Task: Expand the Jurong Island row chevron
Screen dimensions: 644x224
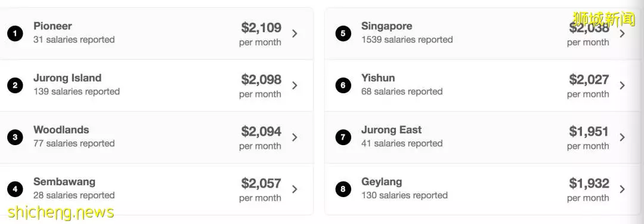Action: click(295, 85)
